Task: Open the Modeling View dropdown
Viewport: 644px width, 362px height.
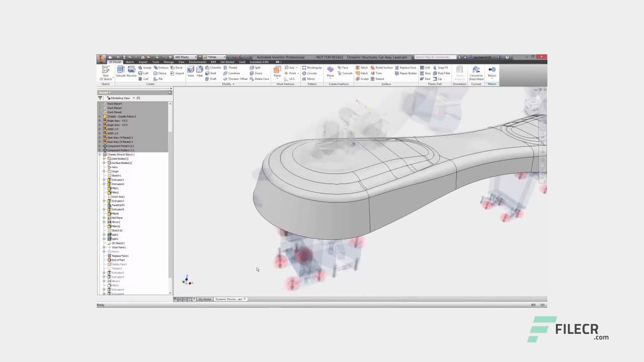Action: click(133, 98)
